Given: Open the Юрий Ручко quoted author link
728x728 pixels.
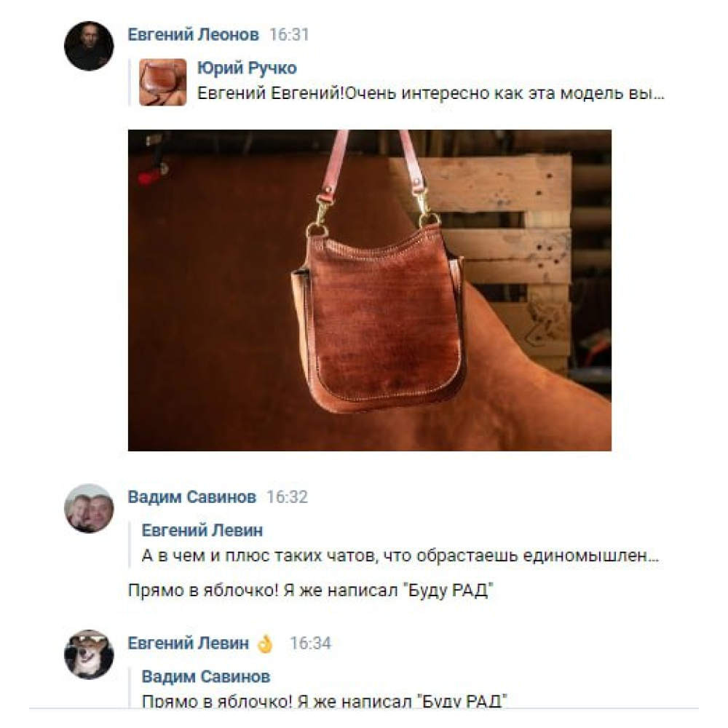Looking at the screenshot, I should pos(247,68).
